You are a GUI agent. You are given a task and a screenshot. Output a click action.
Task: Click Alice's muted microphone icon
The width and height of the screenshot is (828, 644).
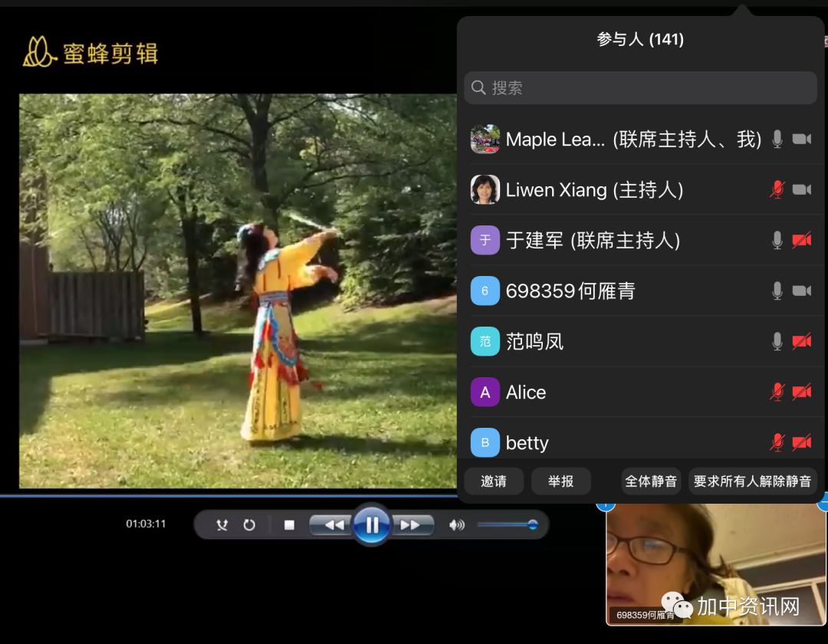(777, 392)
